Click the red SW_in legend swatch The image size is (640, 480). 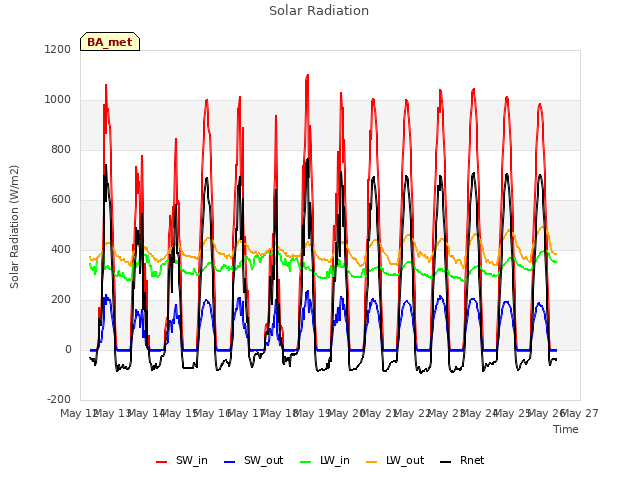tap(162, 462)
